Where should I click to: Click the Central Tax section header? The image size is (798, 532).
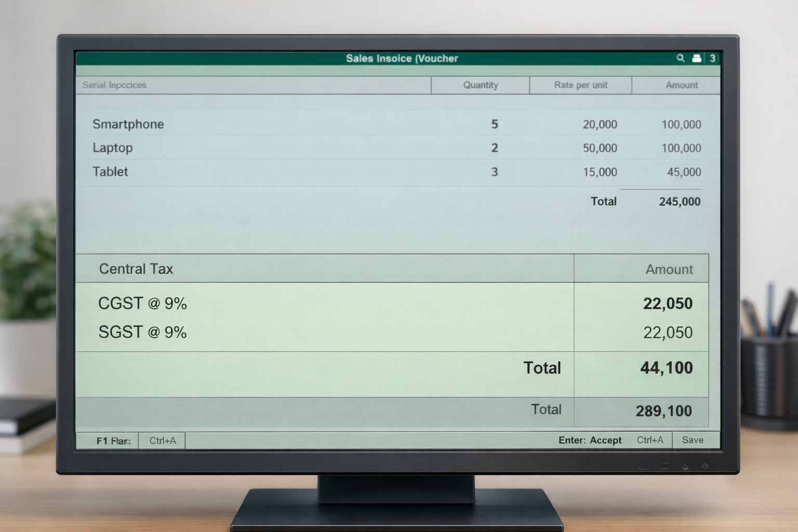[136, 269]
